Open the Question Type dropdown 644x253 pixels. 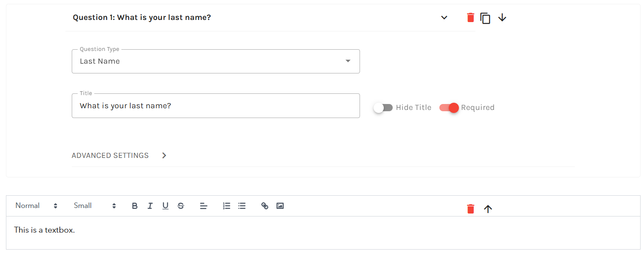216,61
